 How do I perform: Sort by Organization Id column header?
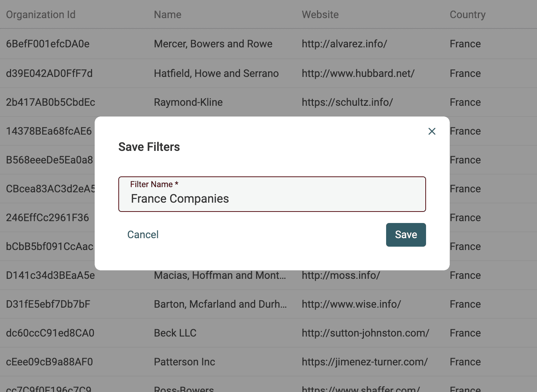pos(41,15)
